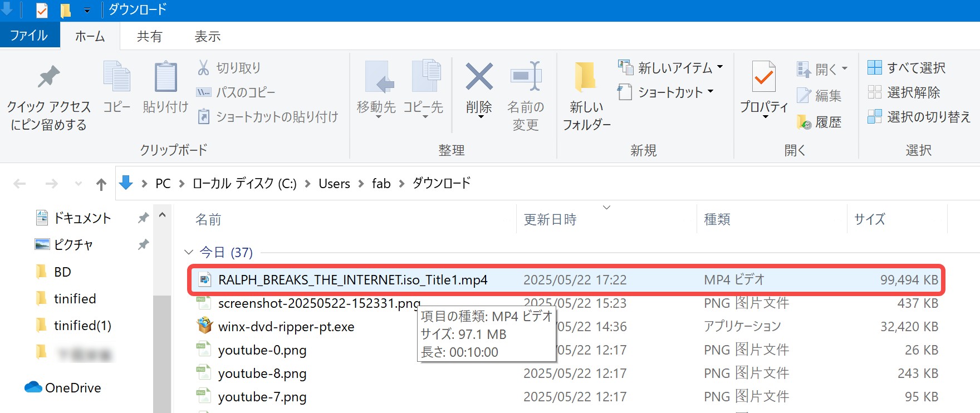Sort by Name (名前) column header
The height and width of the screenshot is (413, 980).
point(208,219)
